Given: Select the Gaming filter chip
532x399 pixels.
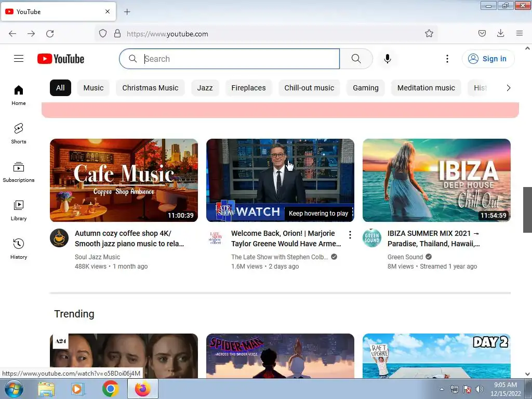Looking at the screenshot, I should [366, 88].
